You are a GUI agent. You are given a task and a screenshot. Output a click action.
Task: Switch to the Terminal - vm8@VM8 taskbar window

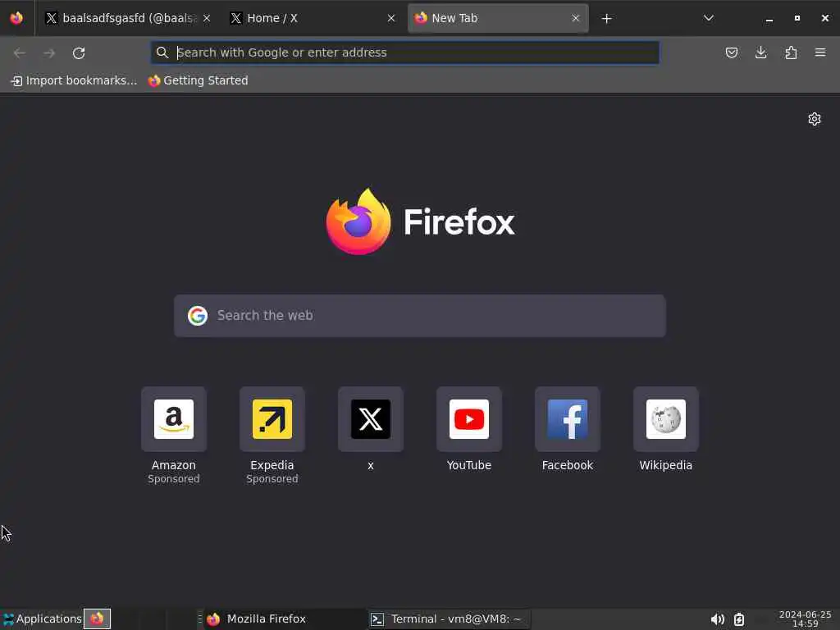(450, 619)
